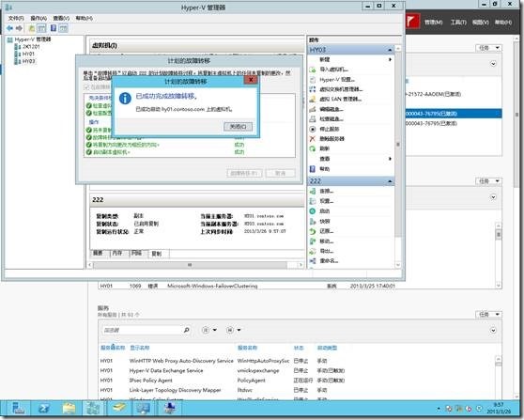Select the HY03 server in tree

tap(25, 61)
